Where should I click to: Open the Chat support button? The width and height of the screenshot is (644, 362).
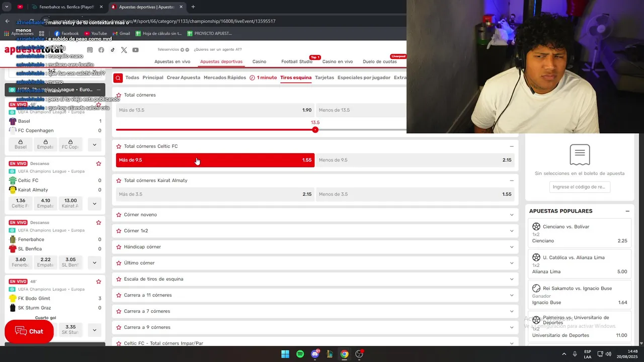click(x=29, y=331)
